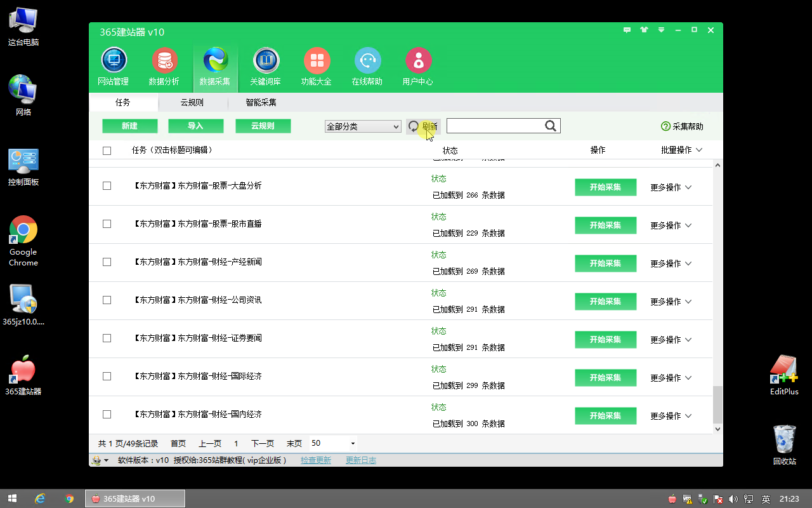
Task: Click status bar settings icon at bottom-left
Action: (100, 460)
